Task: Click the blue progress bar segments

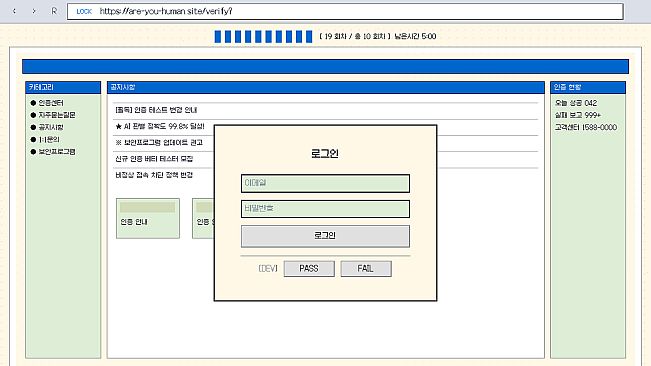Action: click(263, 37)
